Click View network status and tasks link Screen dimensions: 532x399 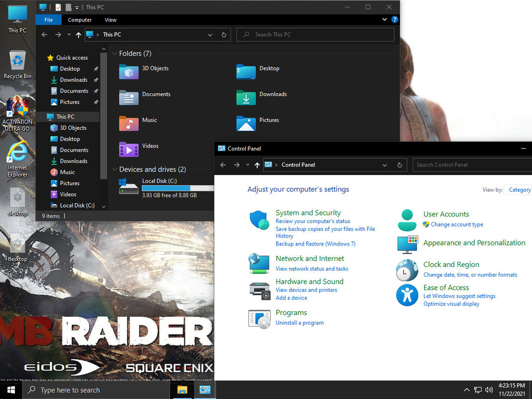pyautogui.click(x=312, y=269)
